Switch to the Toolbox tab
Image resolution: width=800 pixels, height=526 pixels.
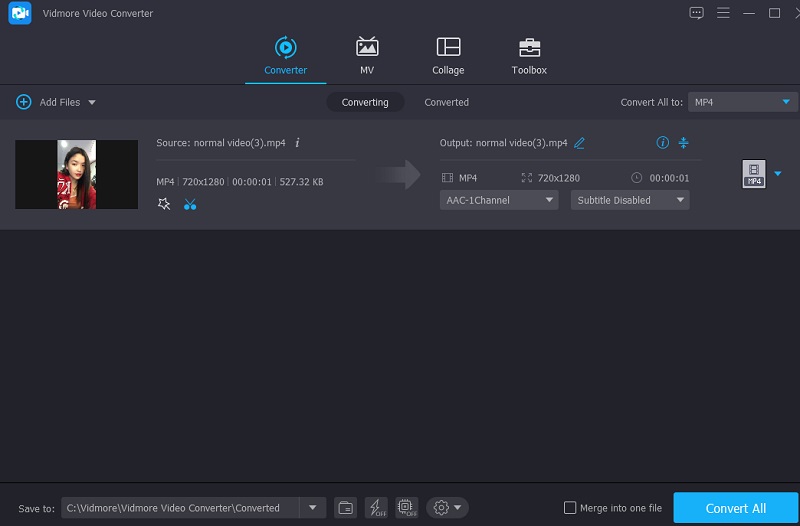[x=529, y=56]
